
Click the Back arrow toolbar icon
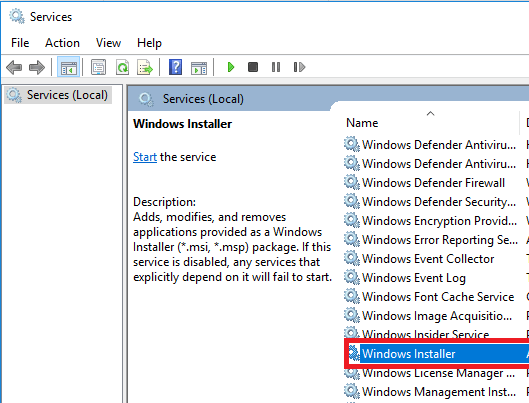click(14, 67)
